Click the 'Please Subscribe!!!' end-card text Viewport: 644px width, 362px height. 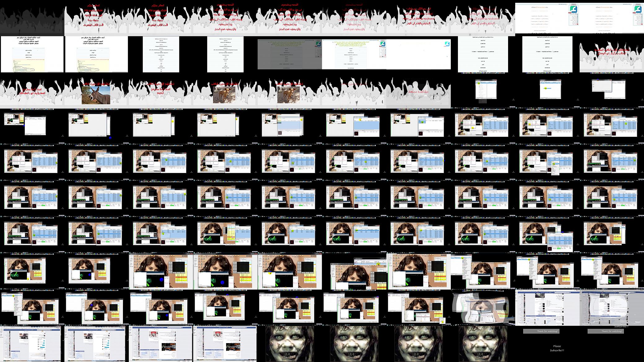(x=557, y=348)
